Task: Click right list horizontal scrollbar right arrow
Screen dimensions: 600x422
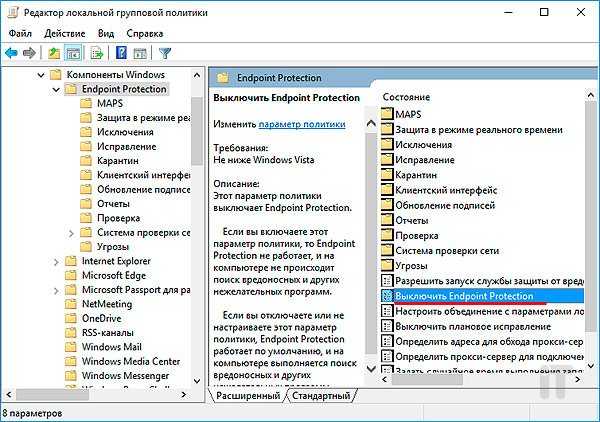Action: [578, 379]
